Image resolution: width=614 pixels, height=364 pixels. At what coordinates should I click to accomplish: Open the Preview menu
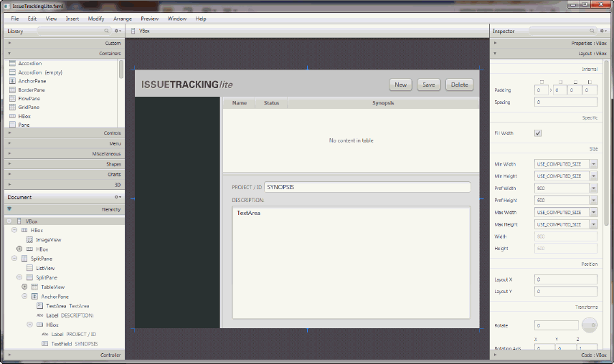(x=150, y=19)
